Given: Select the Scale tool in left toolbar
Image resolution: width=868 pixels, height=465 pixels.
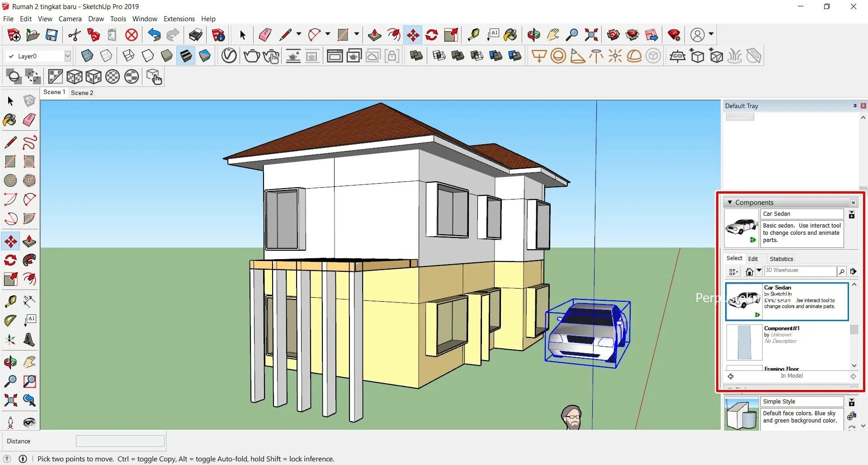Looking at the screenshot, I should tap(10, 279).
